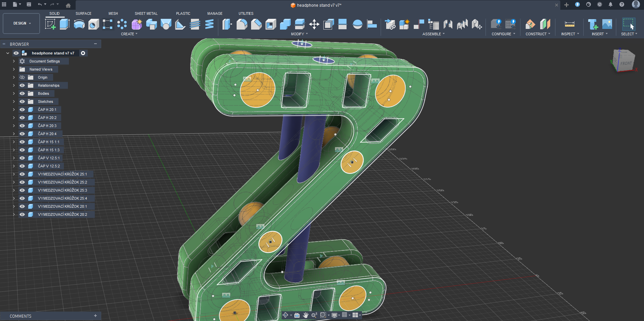This screenshot has width=644, height=321.
Task: Select the Pan hand tool
Action: (x=306, y=315)
